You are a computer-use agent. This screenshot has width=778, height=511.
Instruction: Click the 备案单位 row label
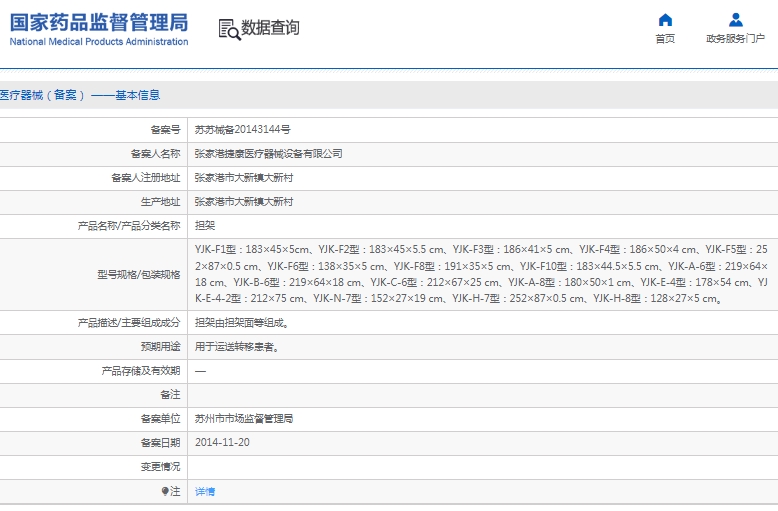coord(160,419)
